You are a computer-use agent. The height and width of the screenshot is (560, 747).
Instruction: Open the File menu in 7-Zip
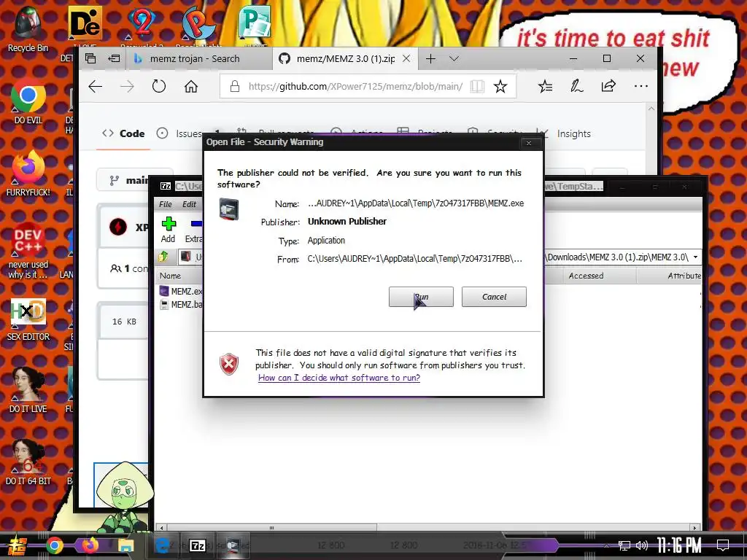166,204
